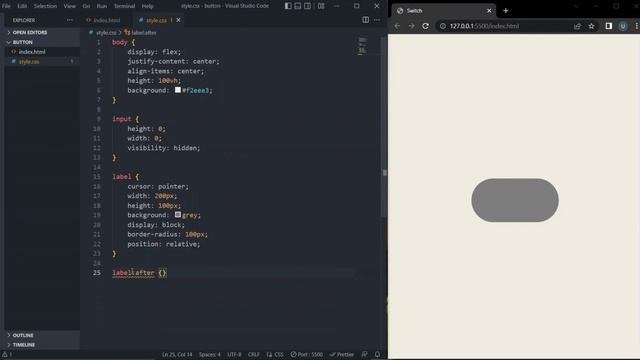Image resolution: width=640 pixels, height=360 pixels.
Task: Click 'position: relative;' on line 22
Action: (164, 244)
